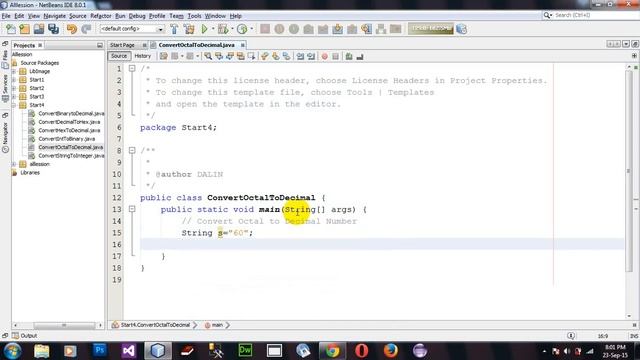Open the Tools menu

194,16
